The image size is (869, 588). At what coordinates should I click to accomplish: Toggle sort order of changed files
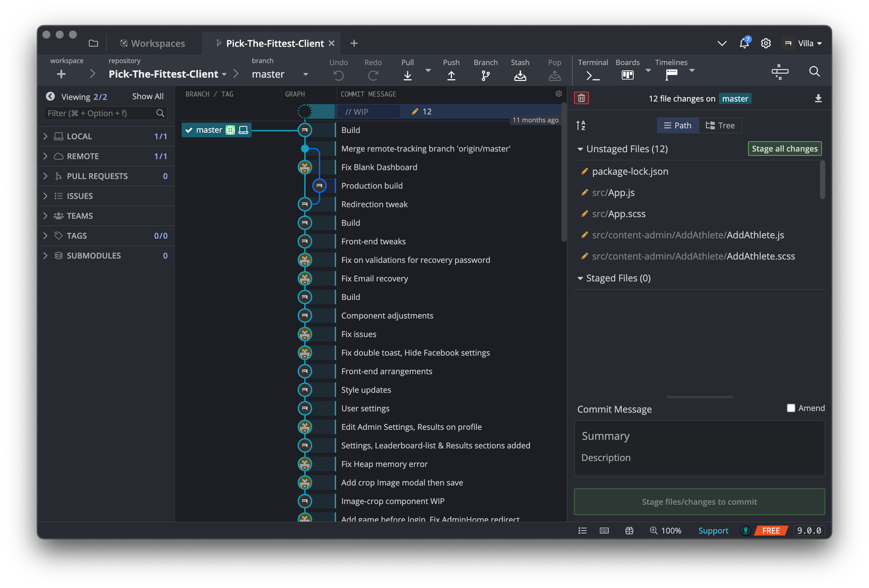(x=581, y=125)
